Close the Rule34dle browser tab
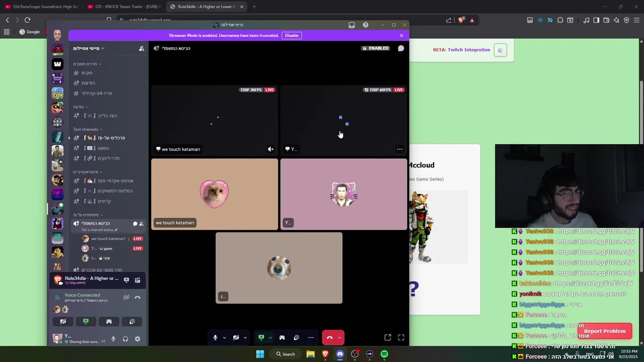Image resolution: width=644 pixels, height=362 pixels. click(242, 7)
